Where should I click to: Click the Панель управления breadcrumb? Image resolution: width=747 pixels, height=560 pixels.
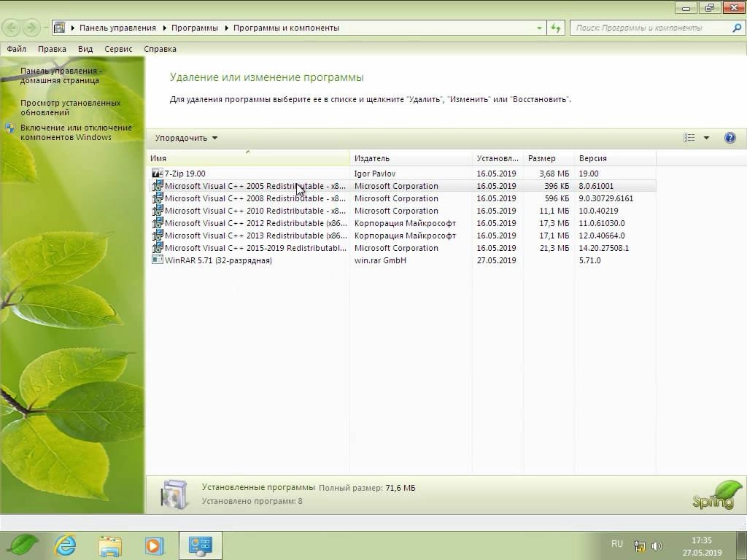(x=117, y=28)
